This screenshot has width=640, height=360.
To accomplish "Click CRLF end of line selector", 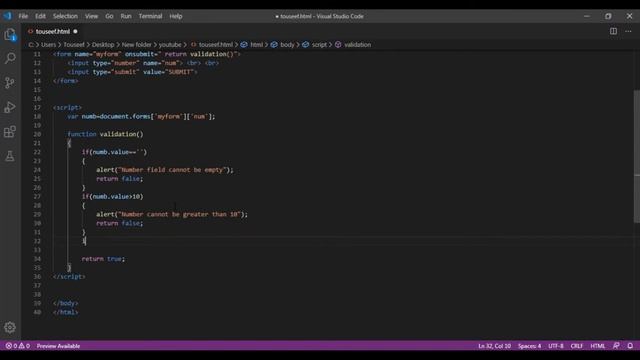I will 576,346.
